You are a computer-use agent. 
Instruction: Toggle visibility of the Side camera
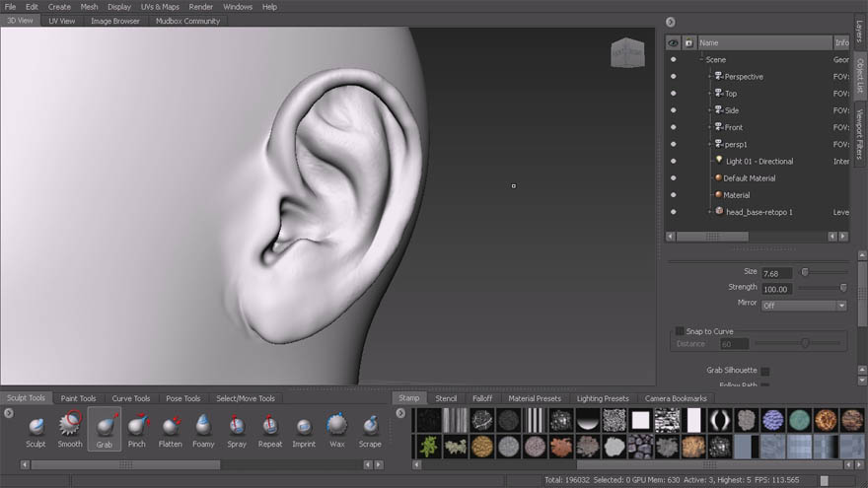(673, 110)
